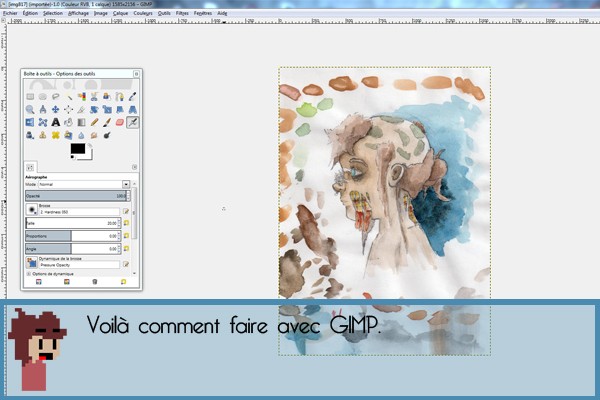Save tool preset icon at panel bottom
Image resolution: width=600 pixels, height=400 pixels.
[x=39, y=282]
